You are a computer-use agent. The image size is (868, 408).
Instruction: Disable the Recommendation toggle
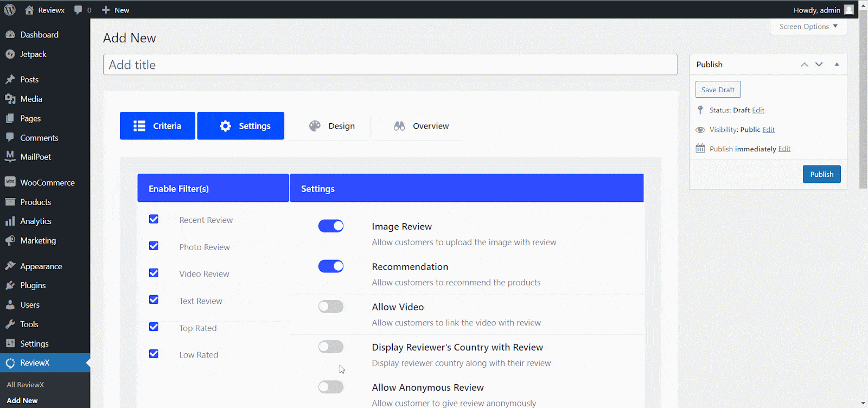pyautogui.click(x=331, y=266)
